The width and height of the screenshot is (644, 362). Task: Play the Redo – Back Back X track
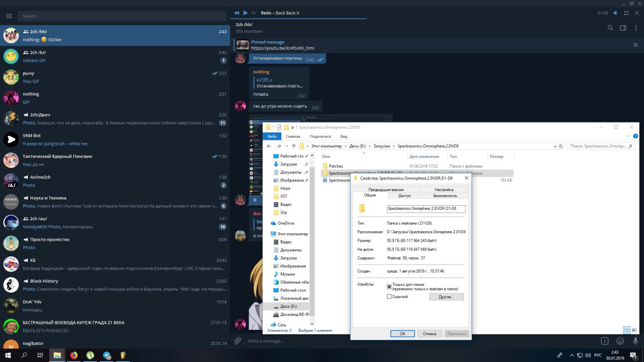point(246,13)
